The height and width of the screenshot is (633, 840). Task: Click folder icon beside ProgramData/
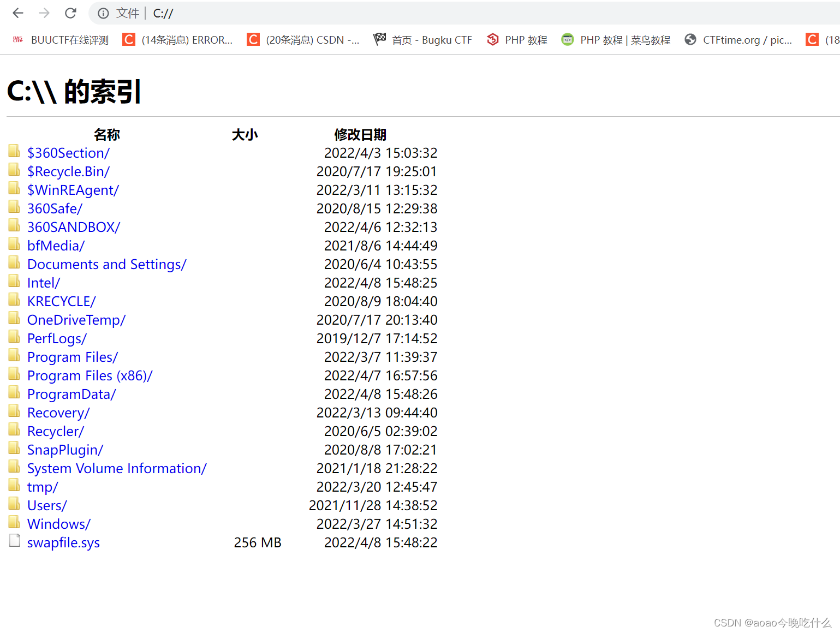[x=15, y=392]
